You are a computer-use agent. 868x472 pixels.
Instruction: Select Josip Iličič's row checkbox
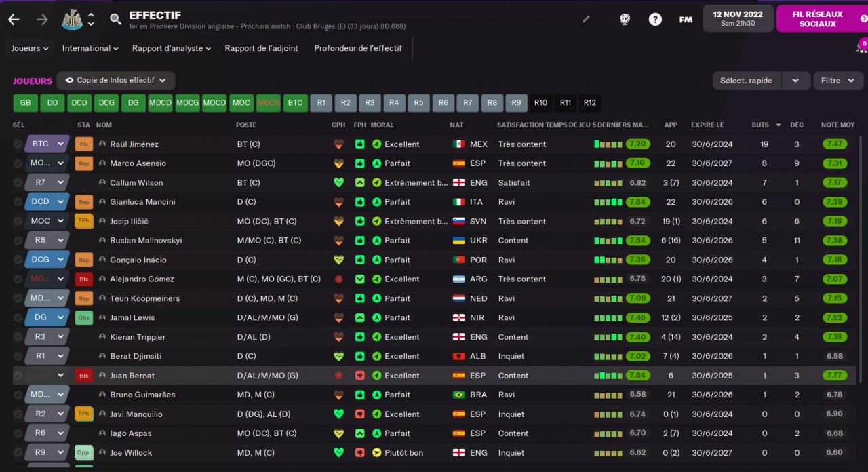(x=18, y=221)
